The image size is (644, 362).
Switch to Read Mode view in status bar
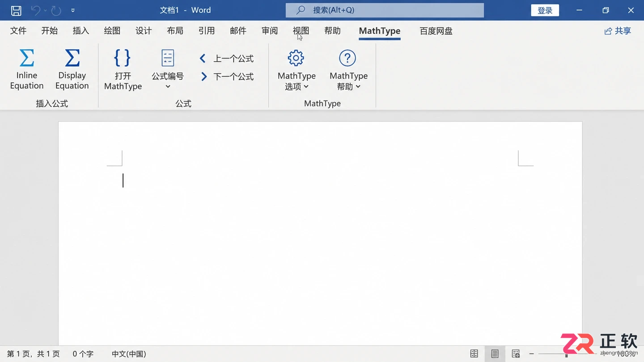474,354
